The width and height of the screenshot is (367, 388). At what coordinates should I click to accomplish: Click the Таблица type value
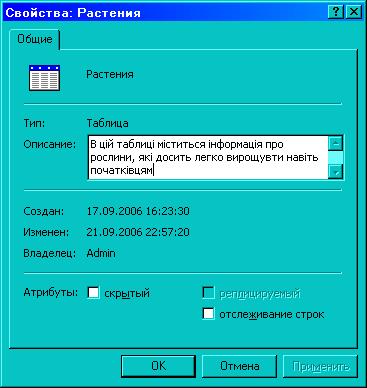pos(107,123)
